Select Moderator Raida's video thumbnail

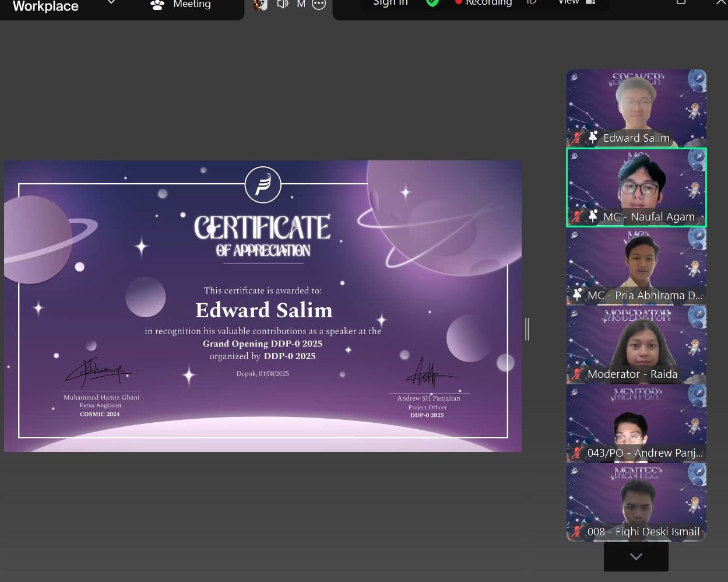pyautogui.click(x=636, y=345)
